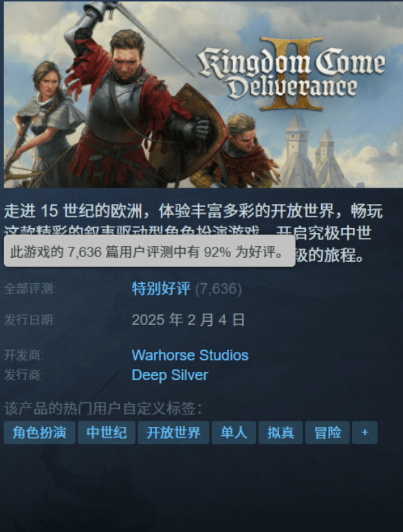Click the 开发商 label
This screenshot has height=532, width=403.
[24, 355]
